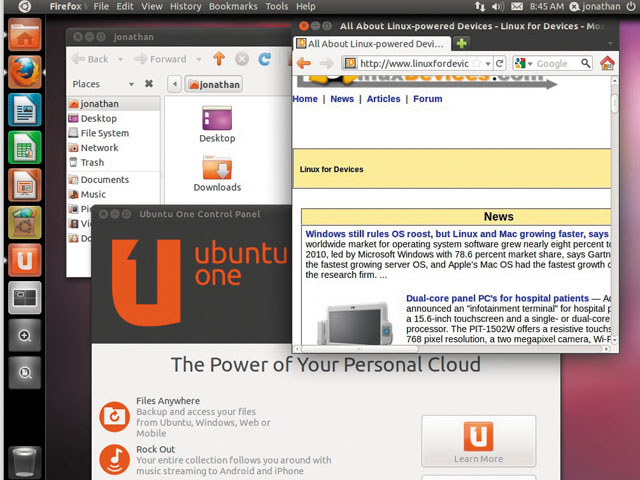Screen dimensions: 640x480
Task: Open LibreOffice Calc spreadsheet launcher icon
Action: 24,148
